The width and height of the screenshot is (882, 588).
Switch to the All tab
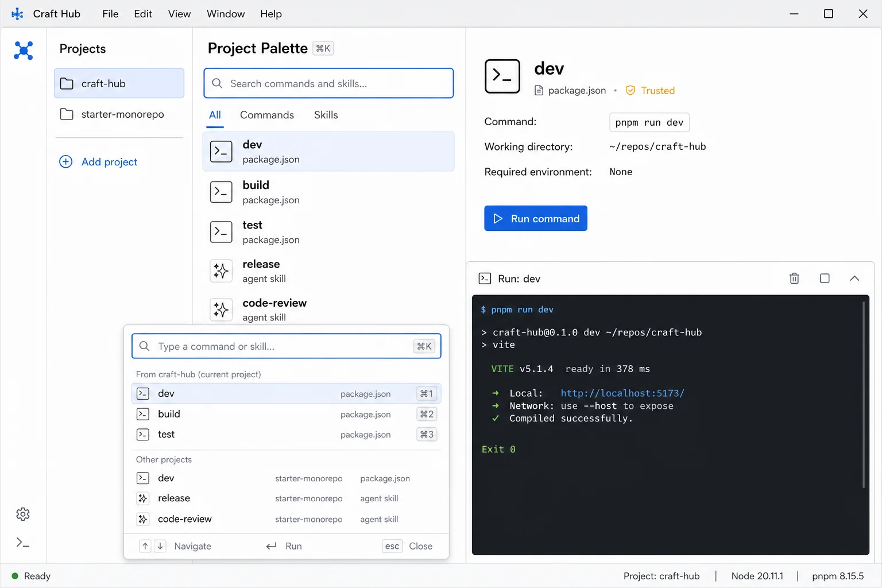pyautogui.click(x=215, y=115)
